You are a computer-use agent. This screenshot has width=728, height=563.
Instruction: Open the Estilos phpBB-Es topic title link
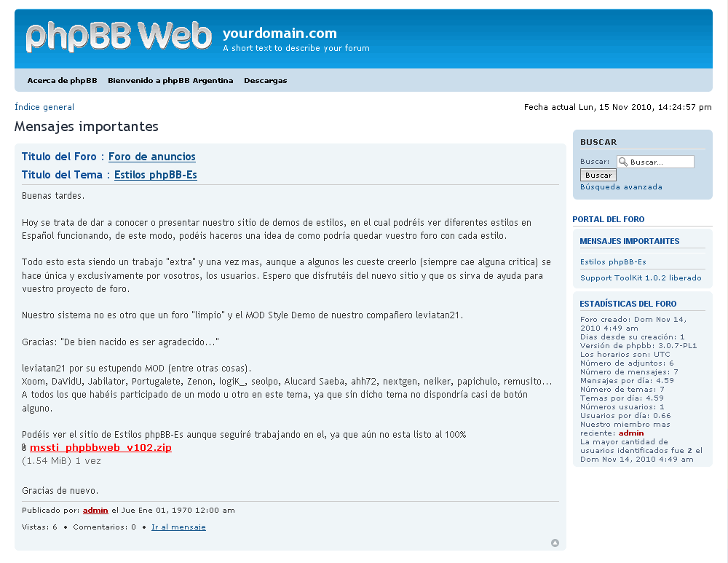155,175
